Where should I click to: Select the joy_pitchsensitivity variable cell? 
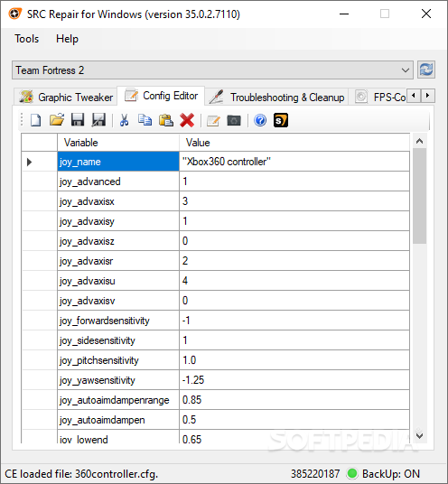point(118,360)
